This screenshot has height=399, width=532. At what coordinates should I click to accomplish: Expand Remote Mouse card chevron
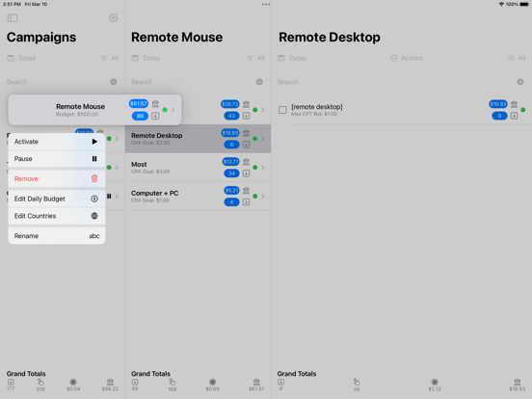tap(173, 110)
